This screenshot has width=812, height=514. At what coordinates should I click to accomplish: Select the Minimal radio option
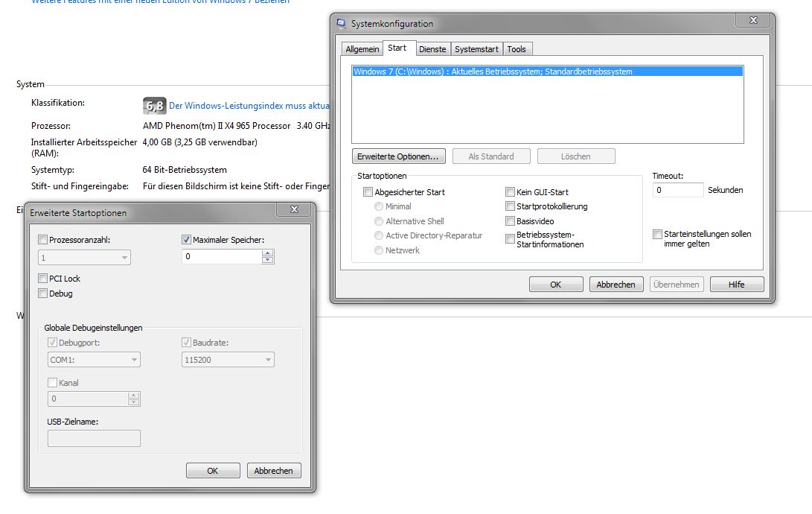coord(379,206)
